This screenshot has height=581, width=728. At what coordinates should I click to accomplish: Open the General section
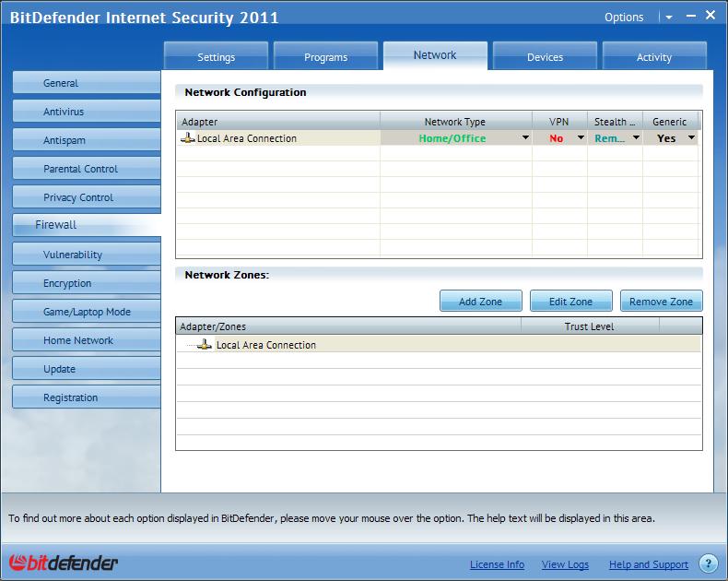click(87, 83)
